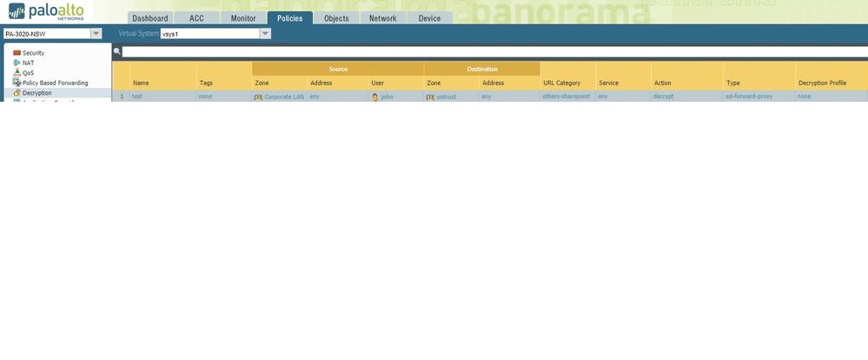This screenshot has height=360, width=868.
Task: Select the untrust destination zone
Action: coord(447,97)
